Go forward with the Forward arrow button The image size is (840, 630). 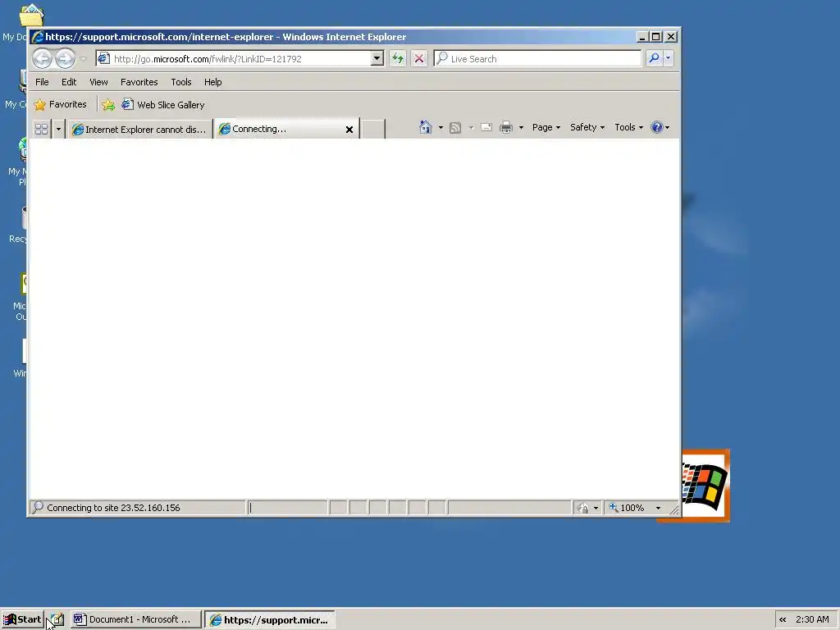[x=65, y=58]
